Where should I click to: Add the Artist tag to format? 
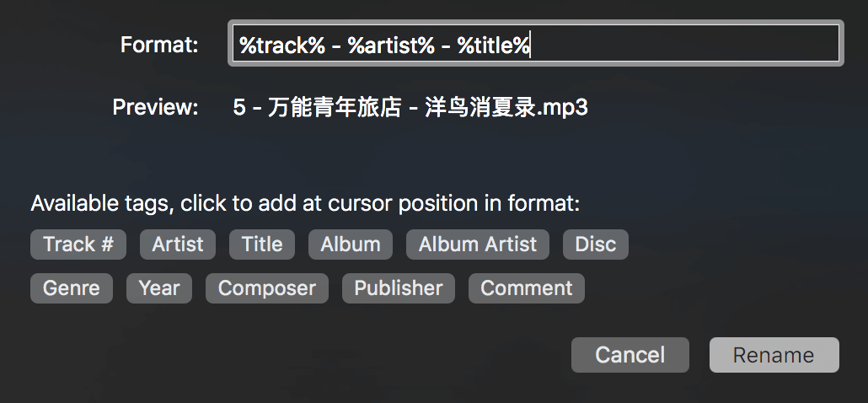click(178, 244)
